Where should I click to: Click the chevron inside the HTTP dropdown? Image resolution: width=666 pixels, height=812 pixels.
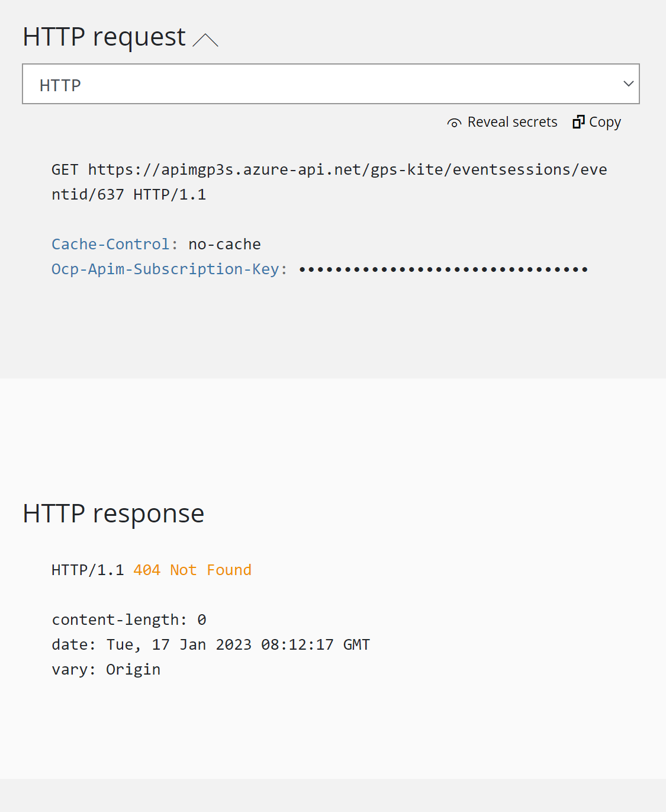pos(628,84)
